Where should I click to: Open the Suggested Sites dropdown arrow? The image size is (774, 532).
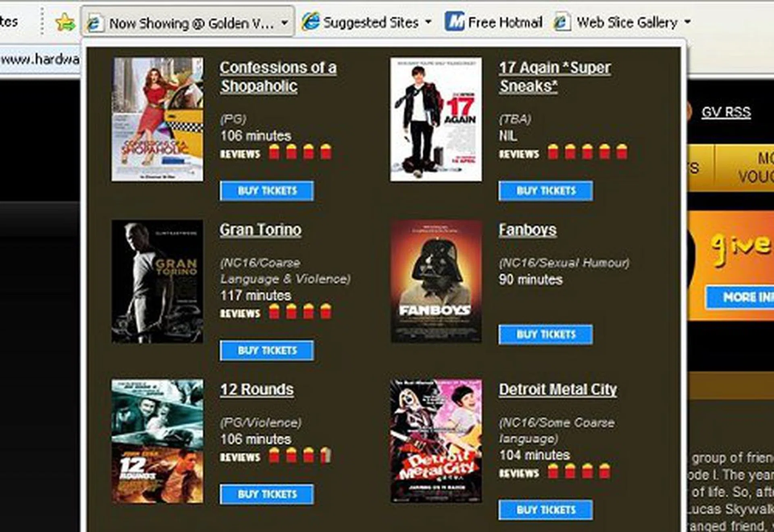[428, 21]
